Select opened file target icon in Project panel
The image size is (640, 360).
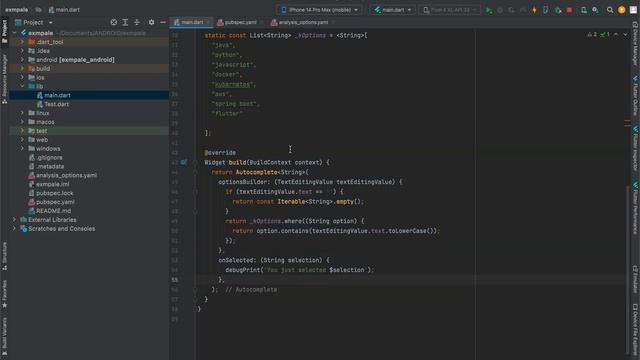tap(113, 22)
